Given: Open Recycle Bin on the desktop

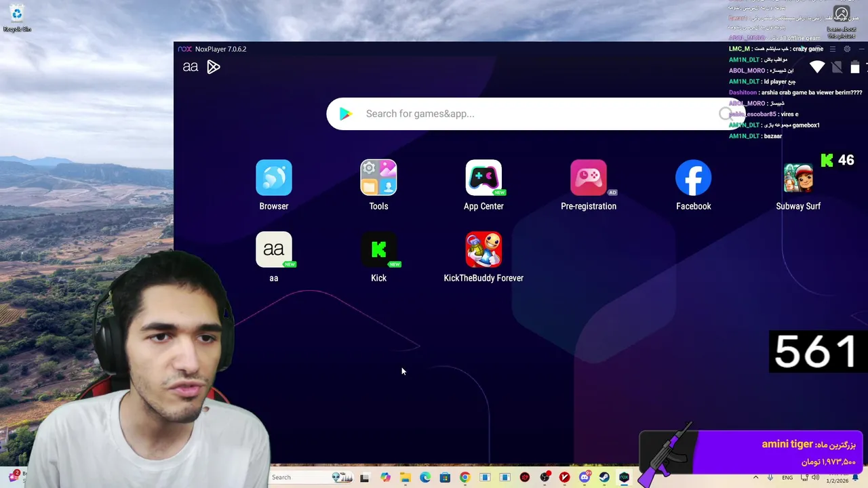Looking at the screenshot, I should [17, 19].
